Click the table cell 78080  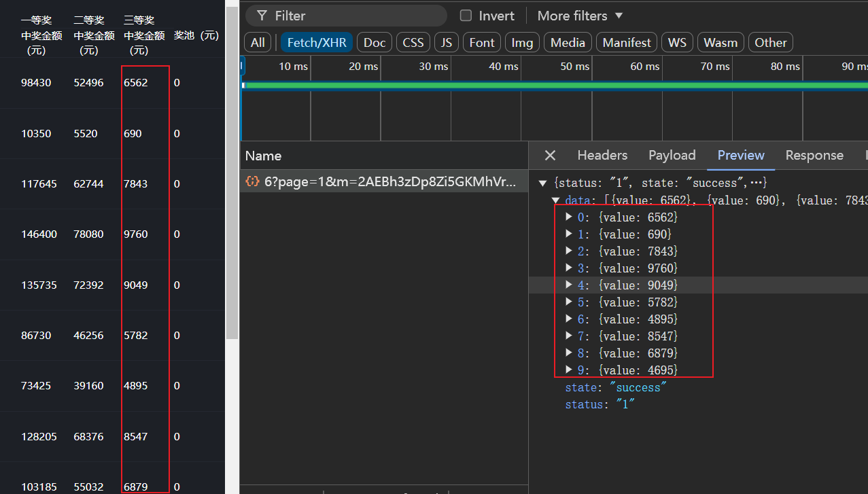pyautogui.click(x=89, y=234)
